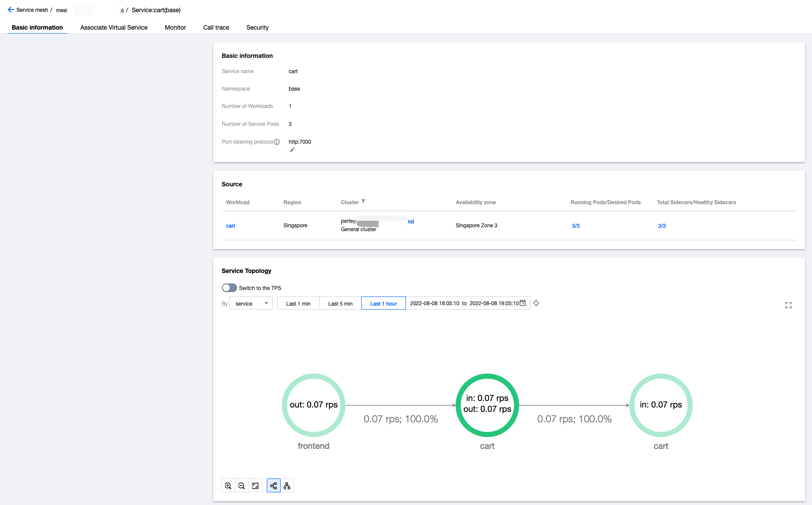The width and height of the screenshot is (812, 505).
Task: Zoom out of the service topology
Action: [x=242, y=486]
